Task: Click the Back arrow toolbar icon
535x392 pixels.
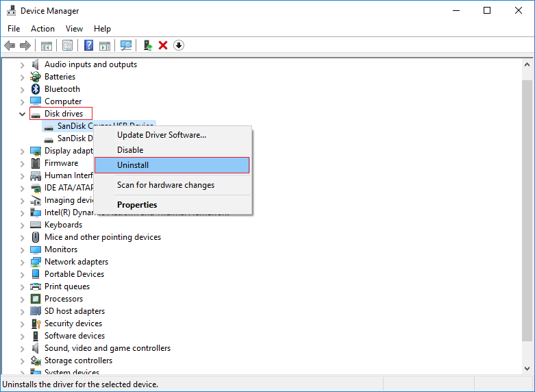Action: 10,45
